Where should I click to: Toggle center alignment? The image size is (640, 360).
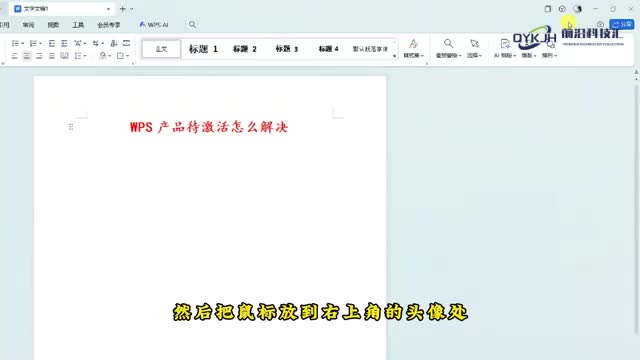27,56
